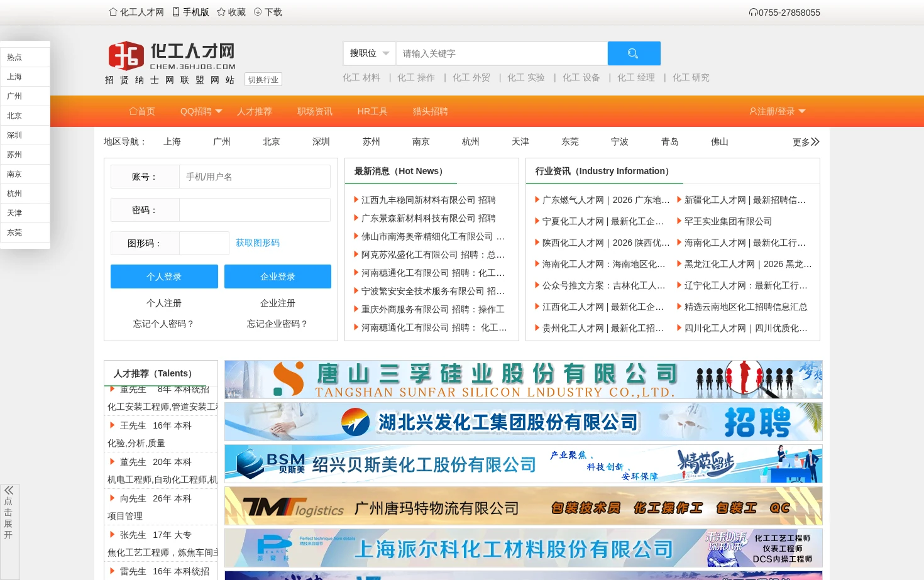
Task: Select 杭州 in the left sidebar list
Action: 25,194
